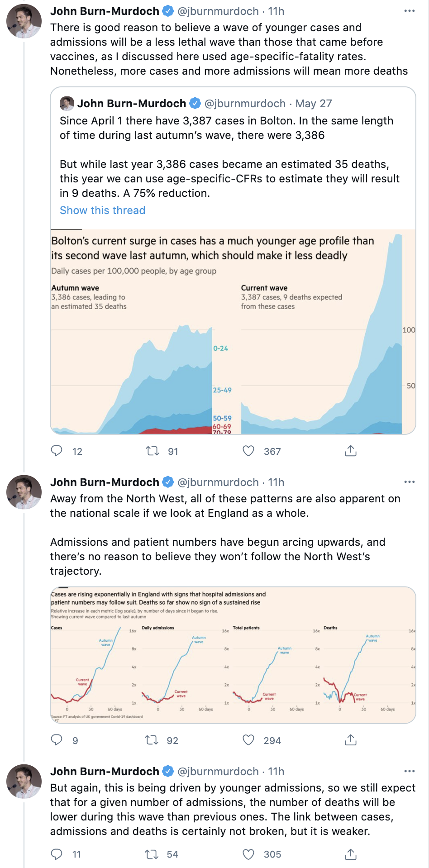Click the "Show this thread" link
429x868 pixels.
[x=103, y=210]
